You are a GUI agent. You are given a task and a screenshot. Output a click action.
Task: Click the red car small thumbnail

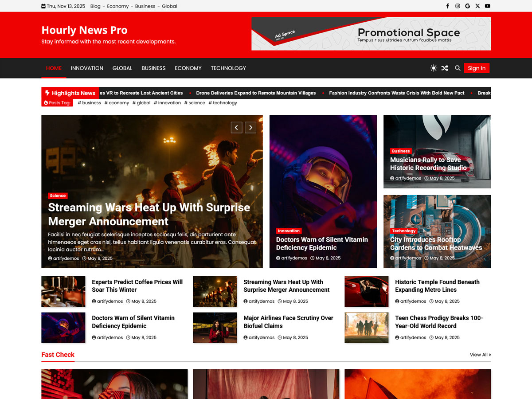point(367,292)
